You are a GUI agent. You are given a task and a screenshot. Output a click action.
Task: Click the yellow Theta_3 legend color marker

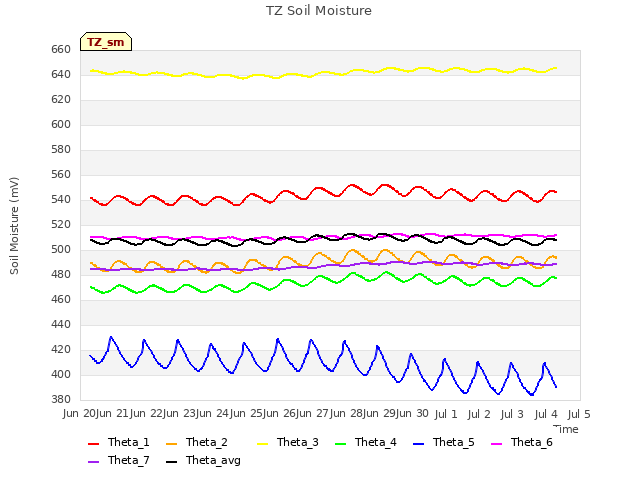(262, 443)
